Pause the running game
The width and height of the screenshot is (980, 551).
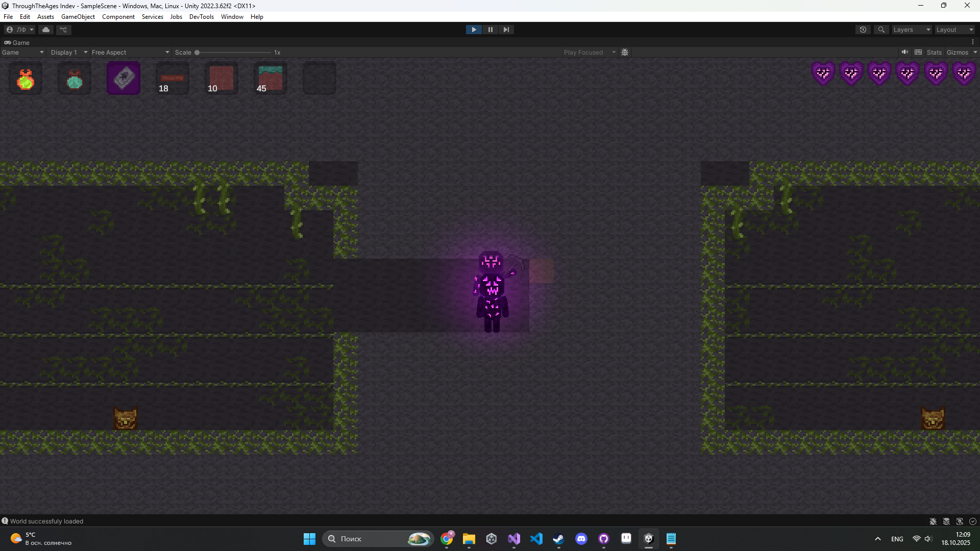point(490,30)
